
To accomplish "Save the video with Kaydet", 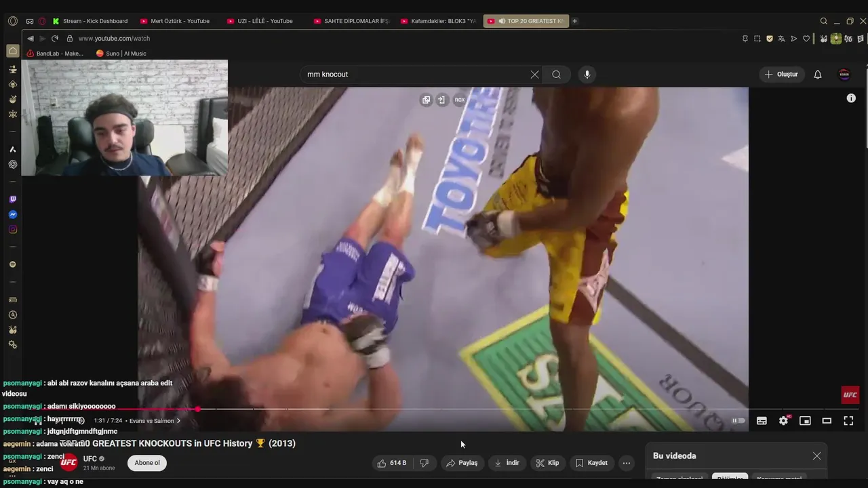I will click(591, 463).
